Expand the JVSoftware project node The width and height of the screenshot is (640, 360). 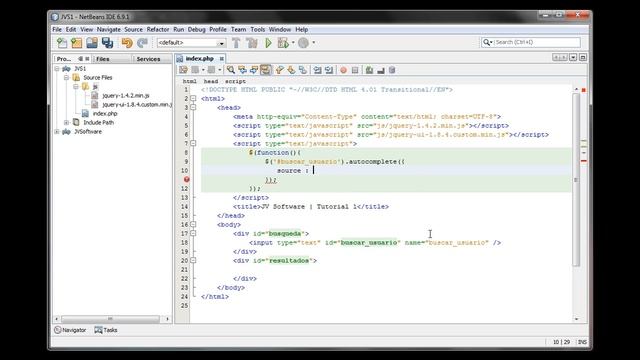tap(57, 131)
